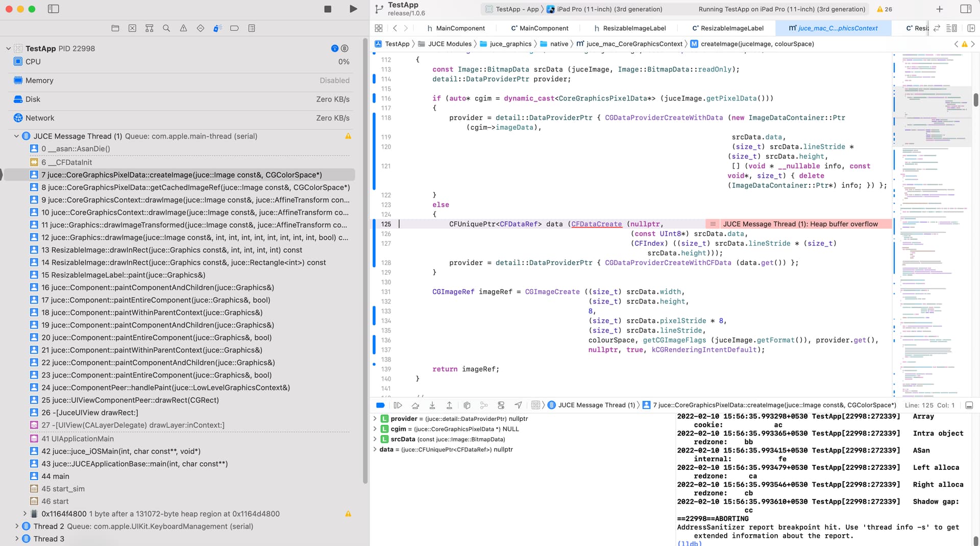Go forward in editor history
Image resolution: width=980 pixels, height=546 pixels.
point(406,28)
